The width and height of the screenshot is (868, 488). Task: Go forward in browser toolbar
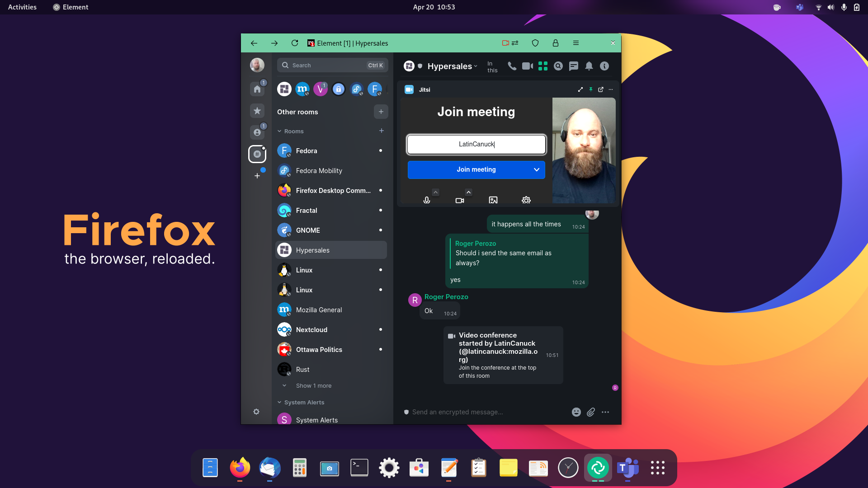274,43
